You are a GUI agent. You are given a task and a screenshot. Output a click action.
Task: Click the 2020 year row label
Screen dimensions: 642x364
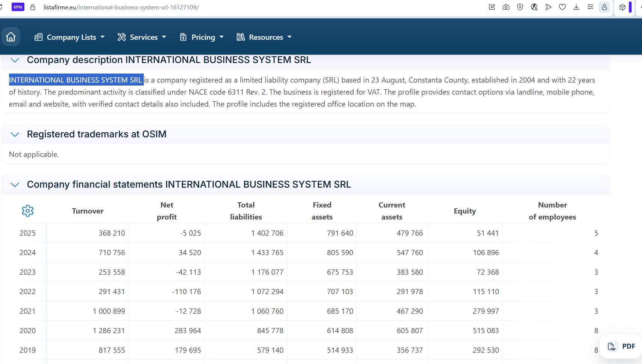[x=27, y=331]
